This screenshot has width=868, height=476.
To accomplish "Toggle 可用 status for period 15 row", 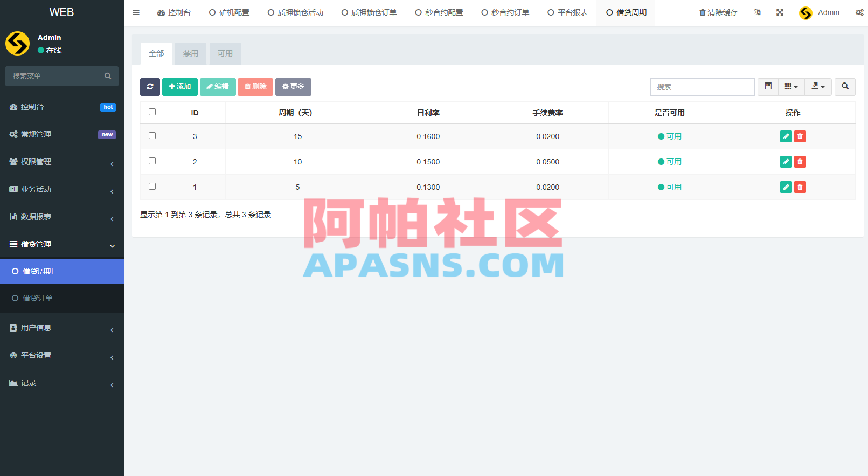I will pos(670,136).
